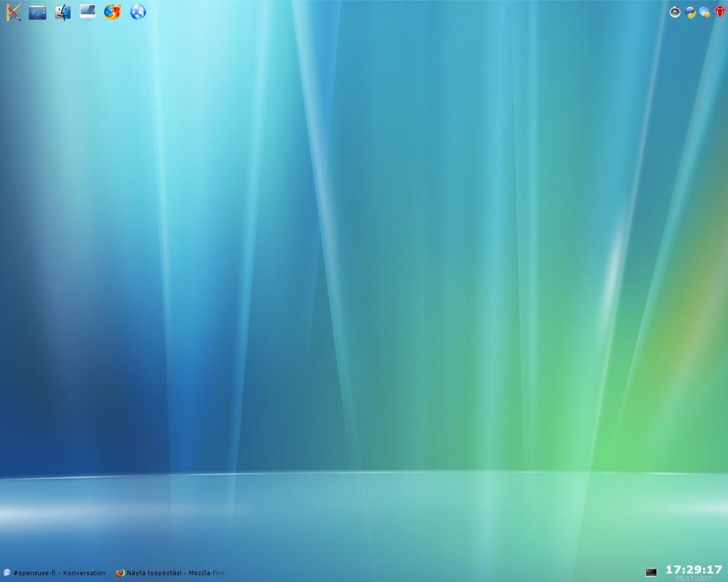This screenshot has width=728, height=582.
Task: Click the chat bubble smiley tray icon
Action: click(705, 12)
